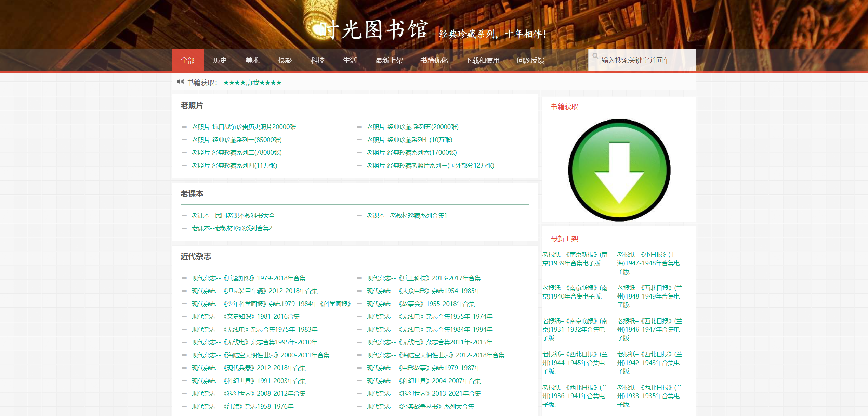This screenshot has height=416, width=868.
Task: Switch to the 美术 category tab
Action: click(x=252, y=60)
